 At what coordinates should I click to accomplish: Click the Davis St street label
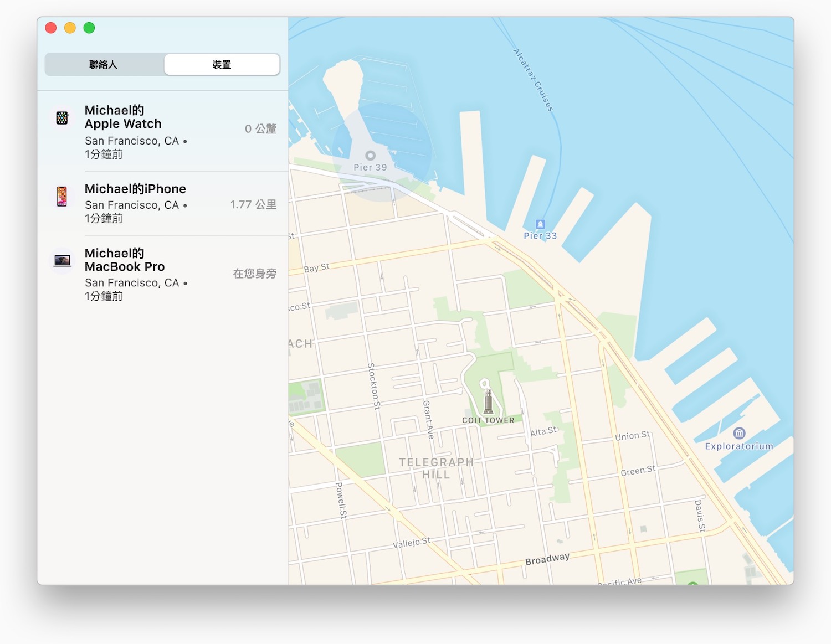point(700,516)
